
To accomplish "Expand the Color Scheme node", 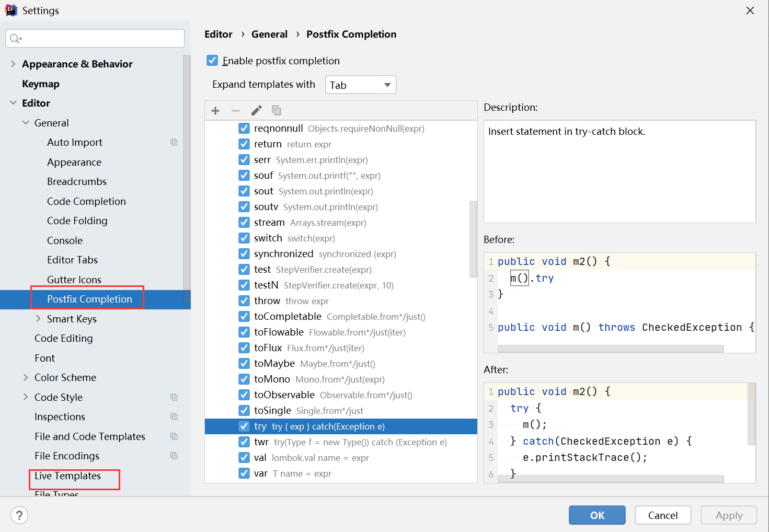I will point(26,377).
